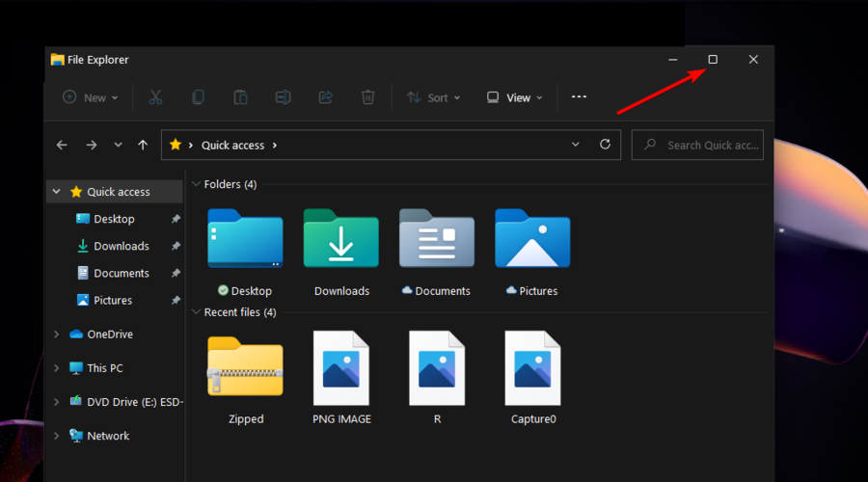
Task: Click the pin icon beside sidebar Documents
Action: [x=176, y=273]
